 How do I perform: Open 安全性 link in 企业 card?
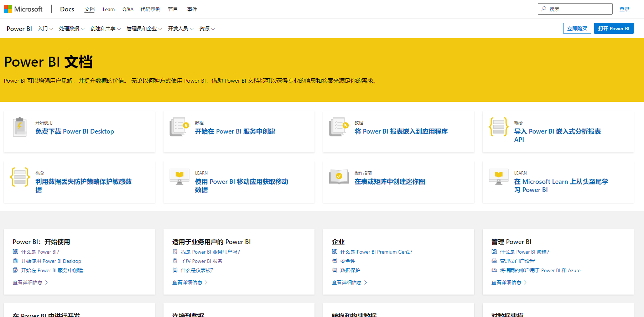click(x=348, y=261)
